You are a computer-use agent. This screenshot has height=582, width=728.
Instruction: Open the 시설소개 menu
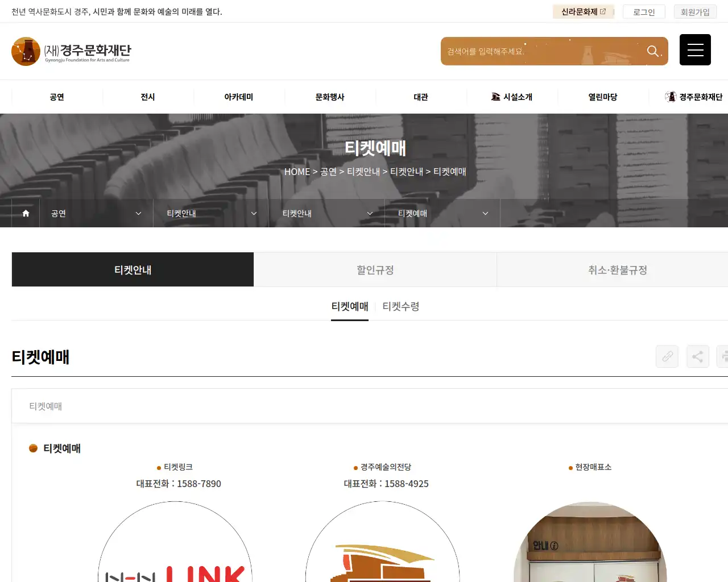512,97
